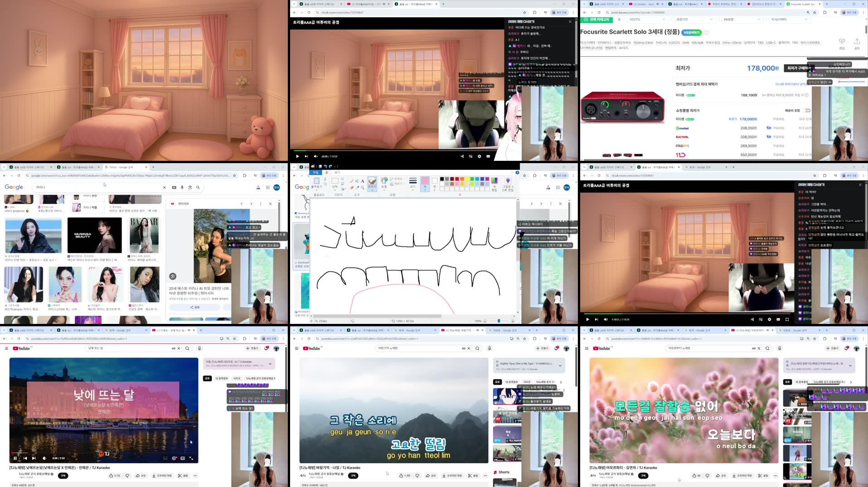Select the Magnifier tool in Paint
The height and width of the screenshot is (487, 868).
click(362, 188)
